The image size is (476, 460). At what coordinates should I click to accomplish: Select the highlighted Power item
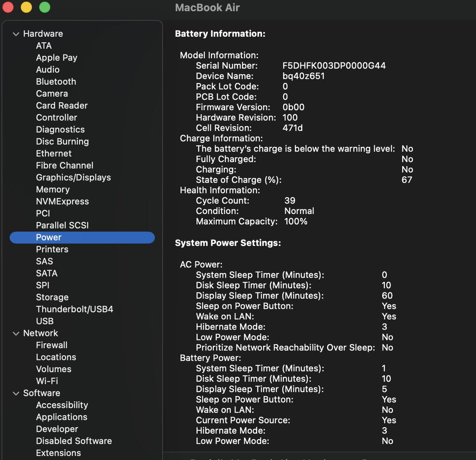tap(49, 238)
